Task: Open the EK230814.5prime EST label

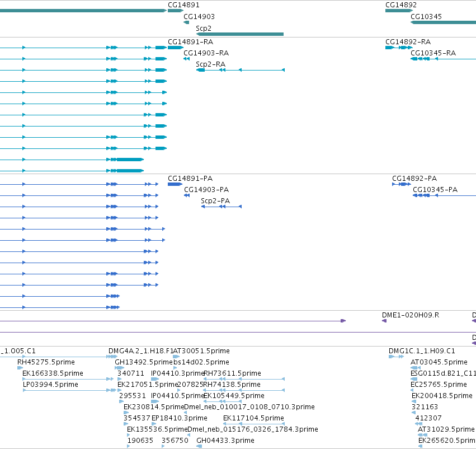Action: tap(154, 407)
